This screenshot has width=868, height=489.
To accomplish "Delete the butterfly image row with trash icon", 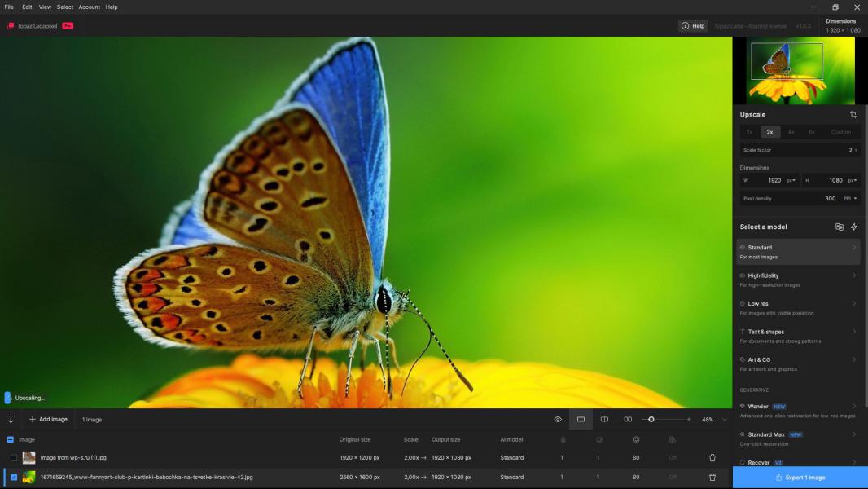I will (x=712, y=478).
